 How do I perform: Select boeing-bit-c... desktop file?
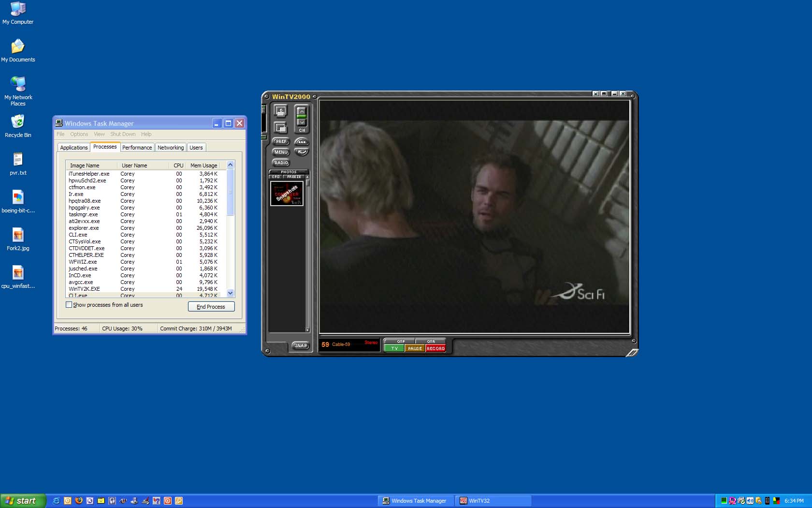point(18,202)
